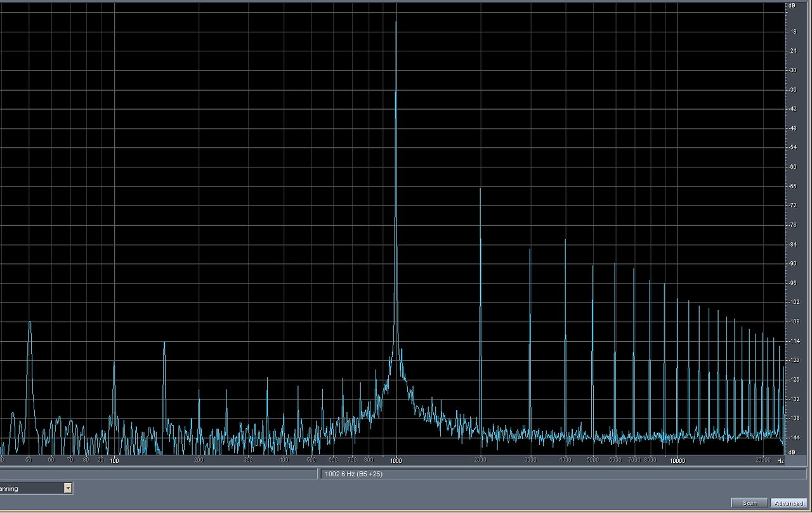812x513 pixels.
Task: Click the 3000 Hz harmonic peak tip
Action: pyautogui.click(x=530, y=250)
